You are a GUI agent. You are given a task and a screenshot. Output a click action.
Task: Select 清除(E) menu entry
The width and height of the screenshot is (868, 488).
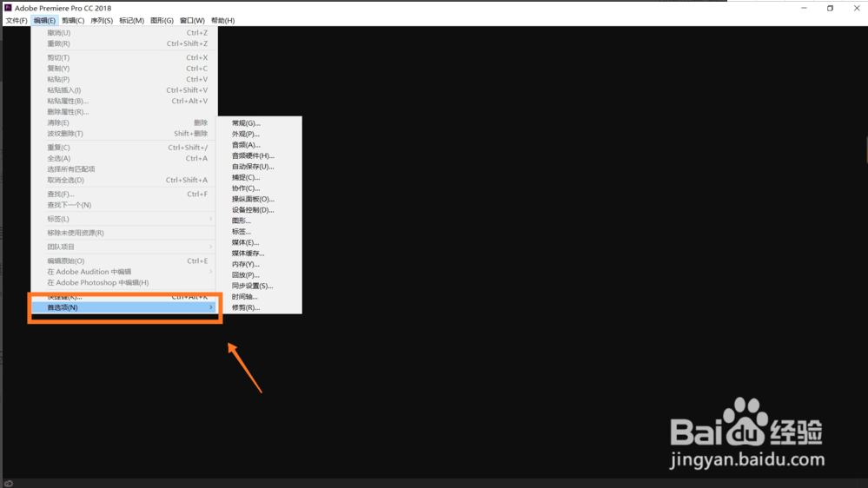[124, 122]
